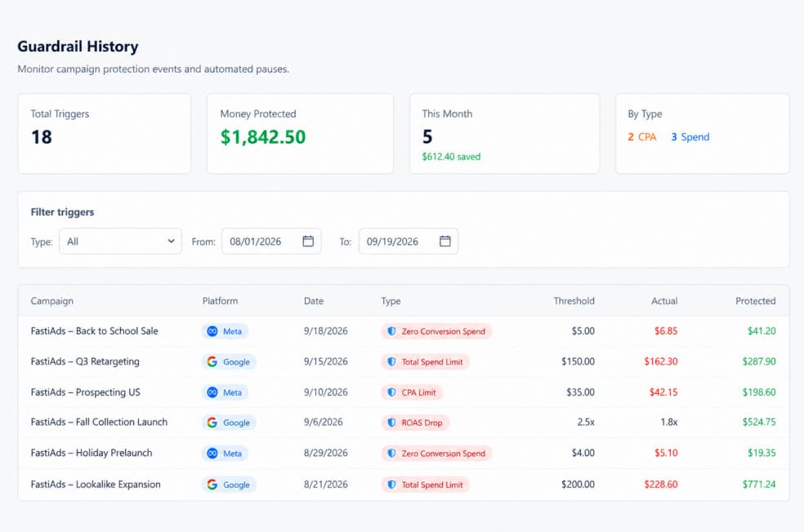
Task: Click the Meta icon in Prospecting US row
Action: click(212, 392)
